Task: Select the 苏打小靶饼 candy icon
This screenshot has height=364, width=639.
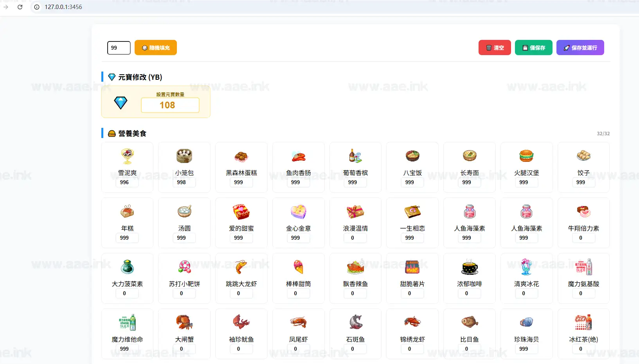Action: coord(184,267)
